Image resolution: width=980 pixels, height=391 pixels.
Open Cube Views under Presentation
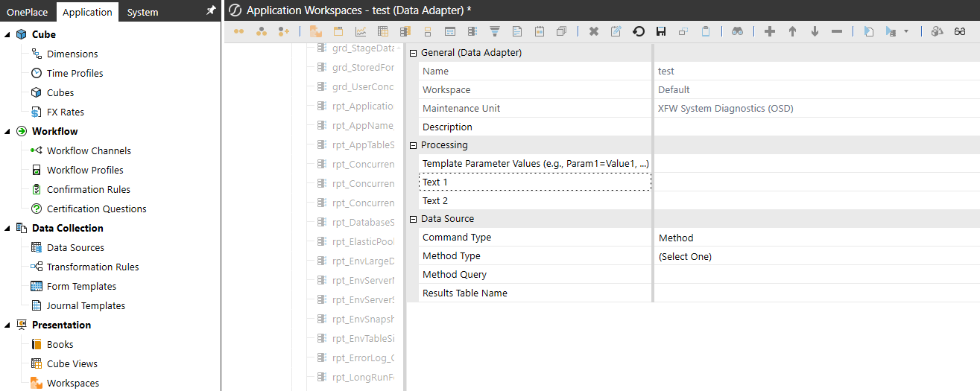[72, 363]
